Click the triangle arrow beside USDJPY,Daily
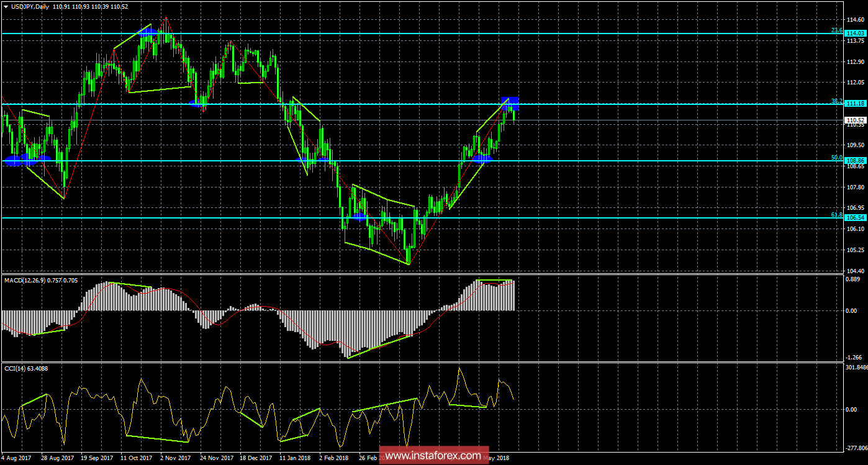868x465 pixels. click(6, 6)
